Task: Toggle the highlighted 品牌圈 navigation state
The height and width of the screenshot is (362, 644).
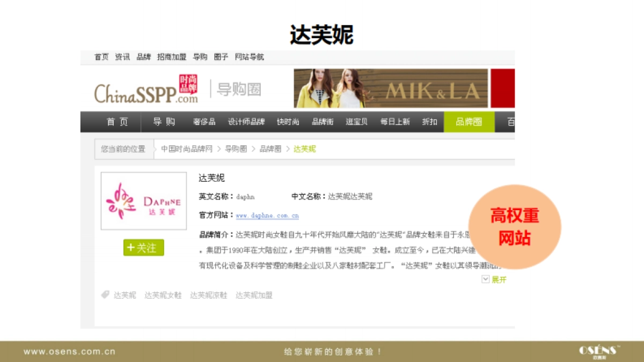Action: (x=469, y=122)
